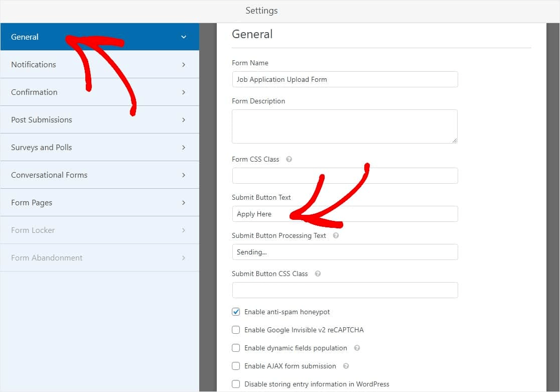Screen dimensions: 560x392
Task: Disable the anti-spam honeypot checkbox
Action: point(236,312)
